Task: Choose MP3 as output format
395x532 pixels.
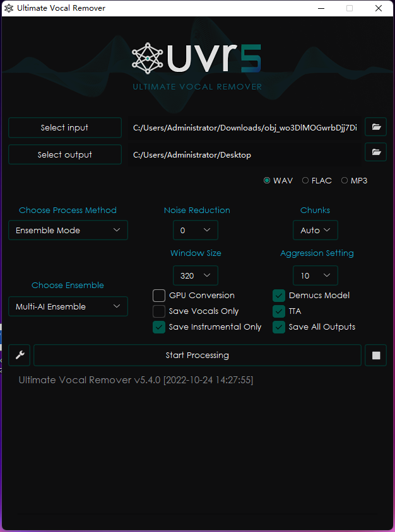Action: (345, 180)
